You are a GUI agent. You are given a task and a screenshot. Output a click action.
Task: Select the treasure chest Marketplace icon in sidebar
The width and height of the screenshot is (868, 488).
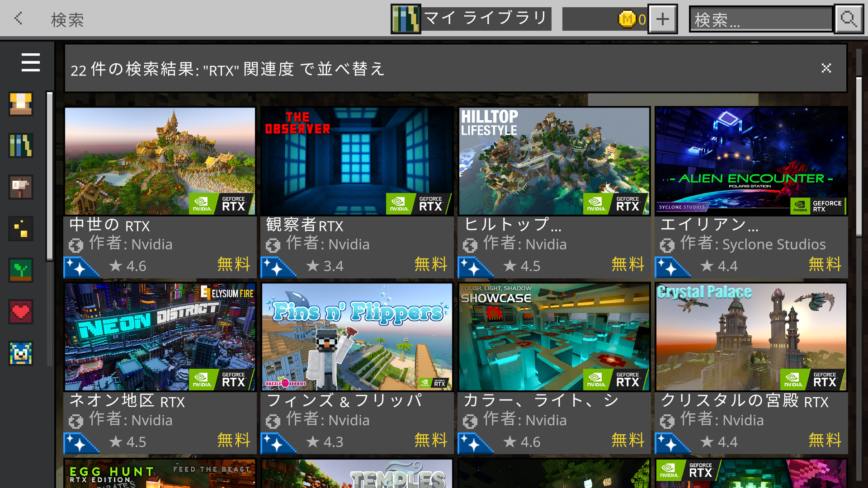21,104
